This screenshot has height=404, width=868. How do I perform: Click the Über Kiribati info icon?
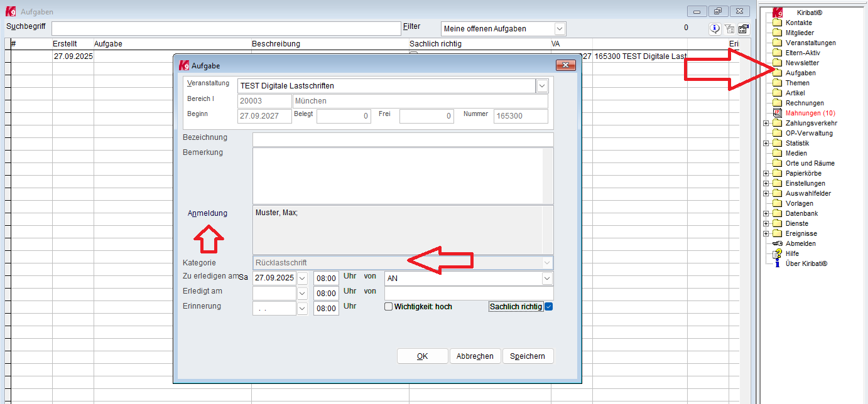777,263
